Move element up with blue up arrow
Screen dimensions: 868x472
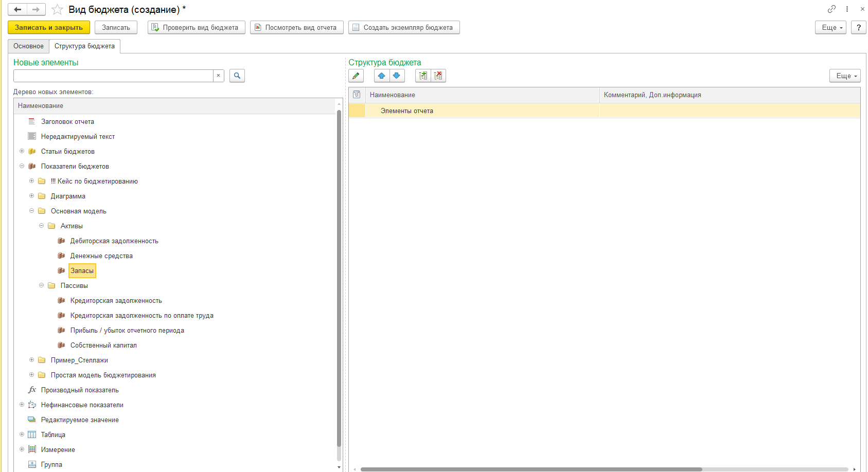pyautogui.click(x=381, y=76)
